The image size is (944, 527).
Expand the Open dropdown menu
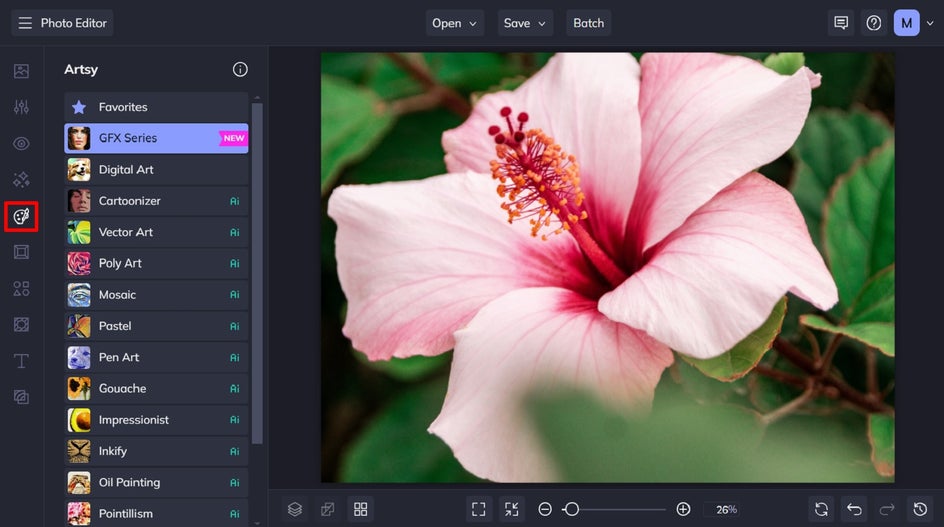click(455, 23)
